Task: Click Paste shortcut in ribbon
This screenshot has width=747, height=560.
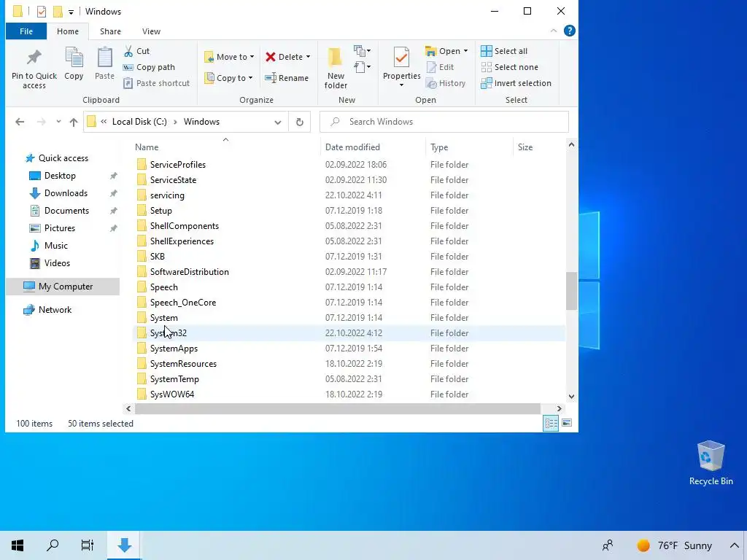Action: [x=157, y=83]
